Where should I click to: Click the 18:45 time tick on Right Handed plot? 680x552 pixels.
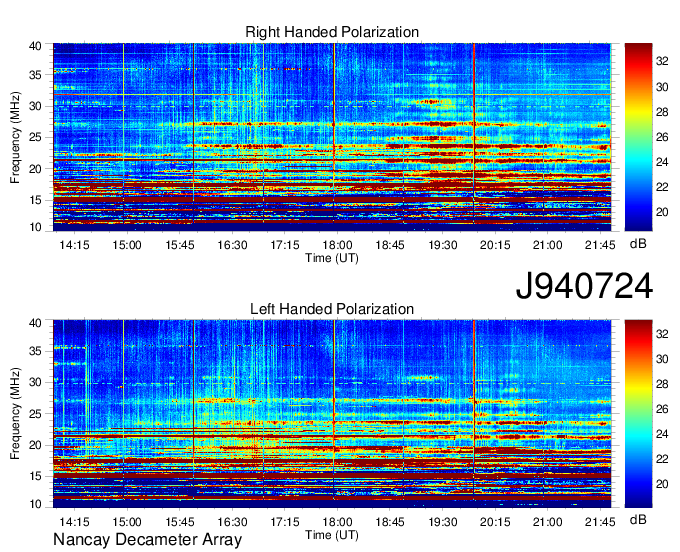[x=389, y=245]
